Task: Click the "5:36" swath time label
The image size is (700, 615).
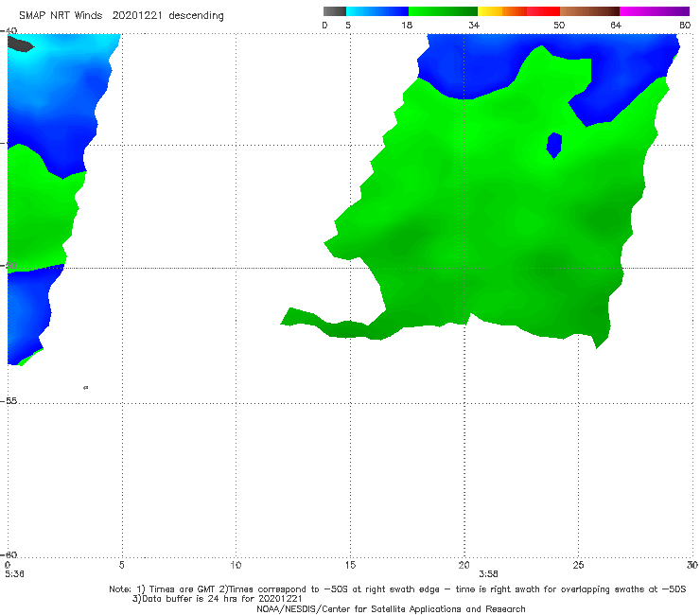Action: point(14,574)
